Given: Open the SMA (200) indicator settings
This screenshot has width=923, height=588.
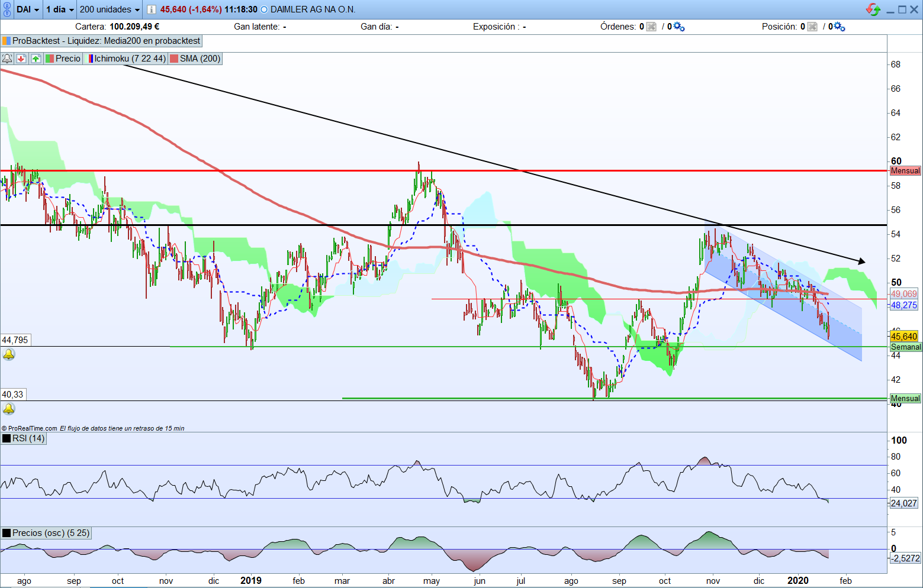Looking at the screenshot, I should [195, 59].
